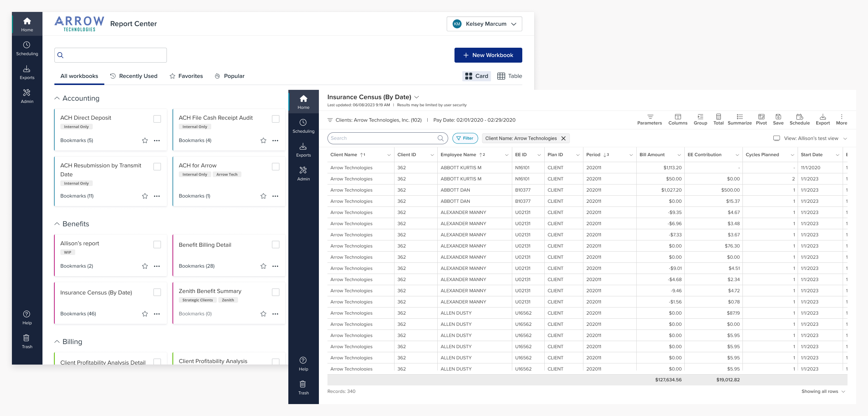Star the Benefit Billing Detail workbook
This screenshot has width=868, height=416.
point(263,266)
